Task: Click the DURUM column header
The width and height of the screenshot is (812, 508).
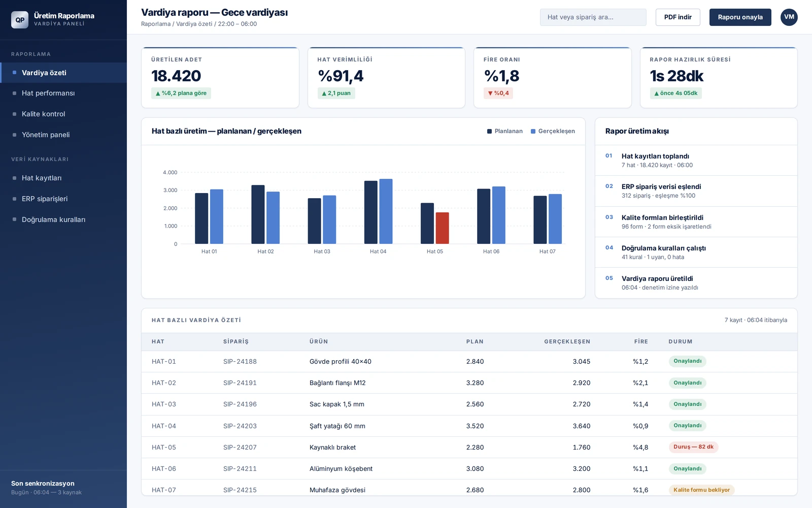Action: 680,341
